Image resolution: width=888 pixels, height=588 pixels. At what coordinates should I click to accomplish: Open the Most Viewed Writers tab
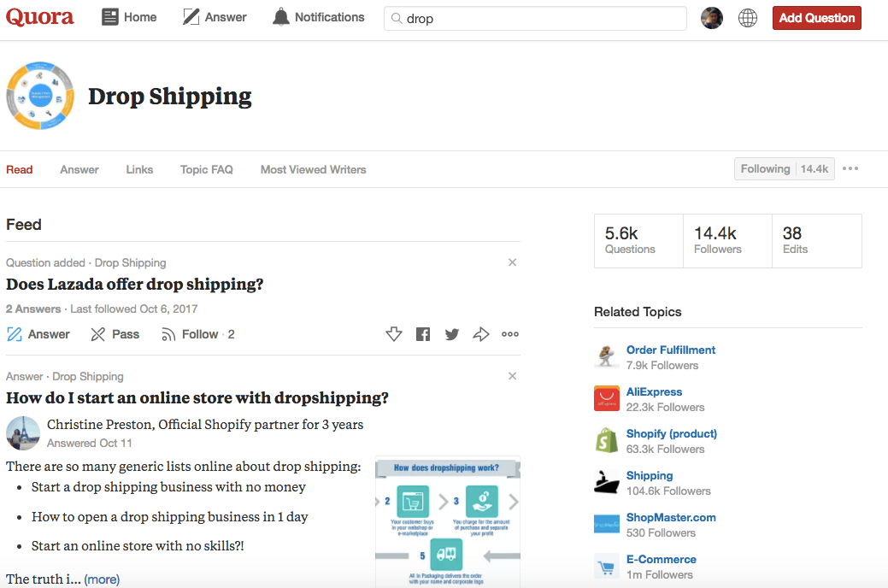313,169
